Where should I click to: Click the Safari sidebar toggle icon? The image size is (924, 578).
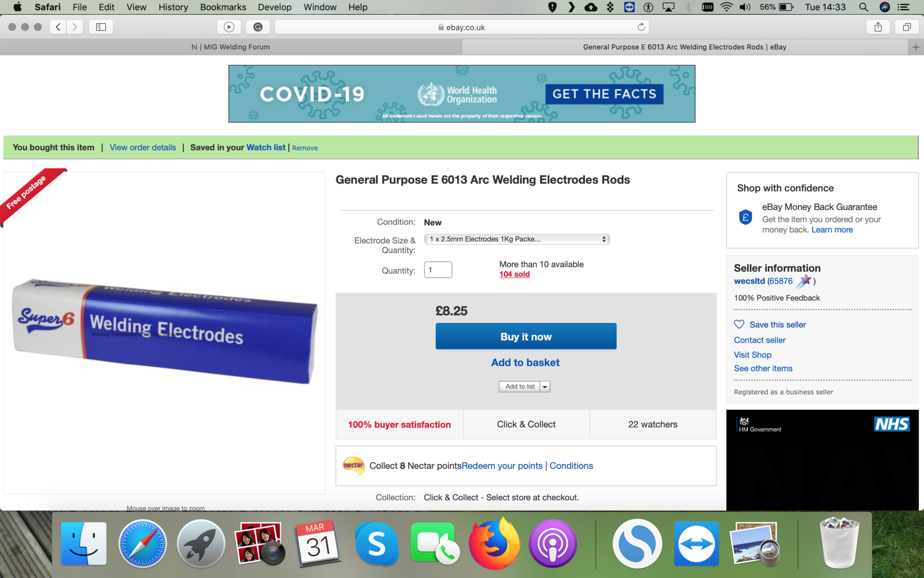coord(101,27)
